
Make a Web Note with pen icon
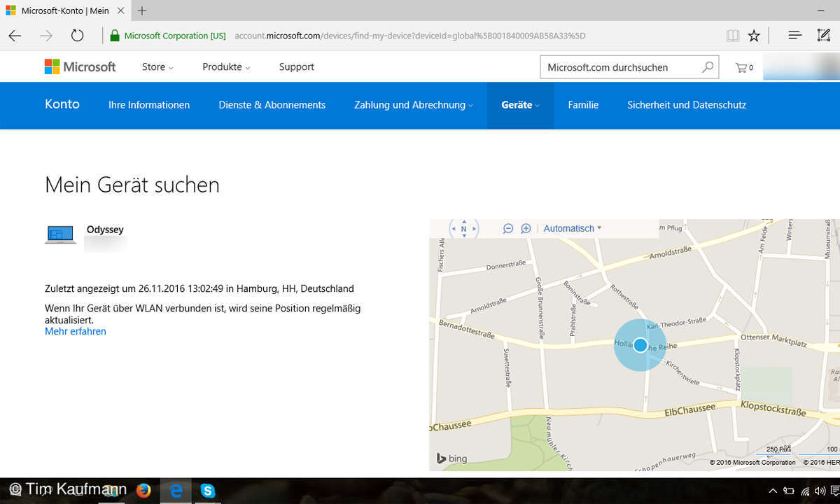tap(824, 35)
